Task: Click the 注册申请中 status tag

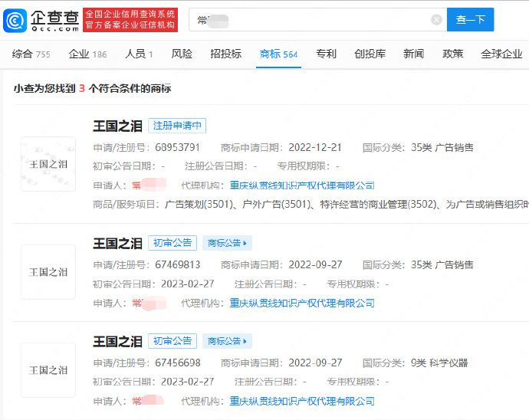Action: coord(177,126)
